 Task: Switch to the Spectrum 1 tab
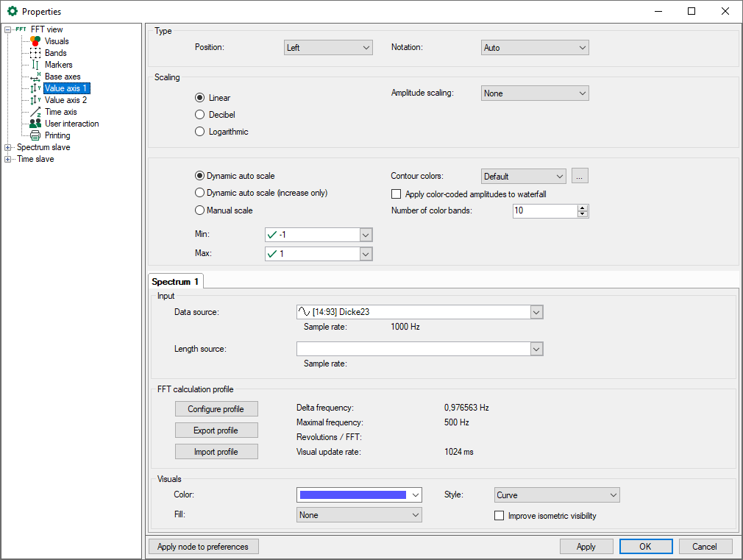pos(176,282)
